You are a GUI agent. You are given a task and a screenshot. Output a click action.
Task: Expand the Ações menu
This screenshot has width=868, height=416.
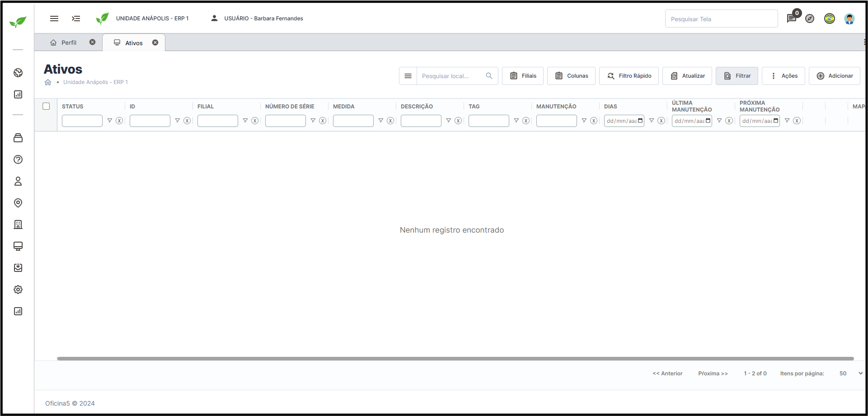(784, 76)
